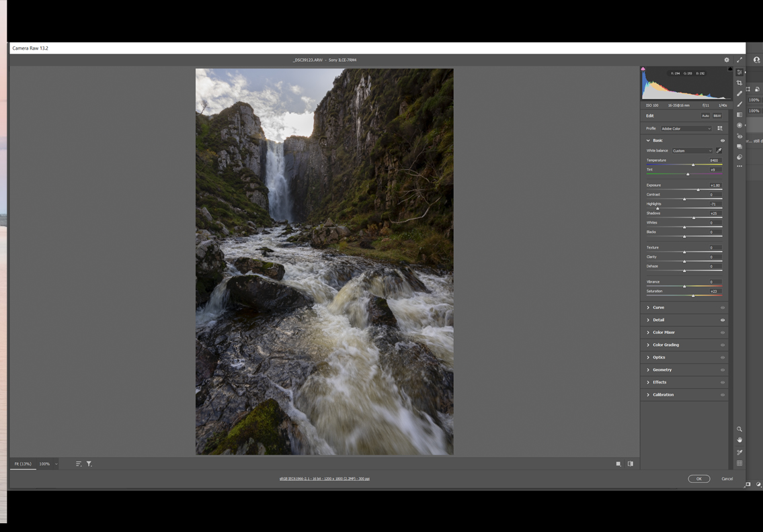
Task: Toggle Detail panel visibility eye
Action: coord(723,320)
